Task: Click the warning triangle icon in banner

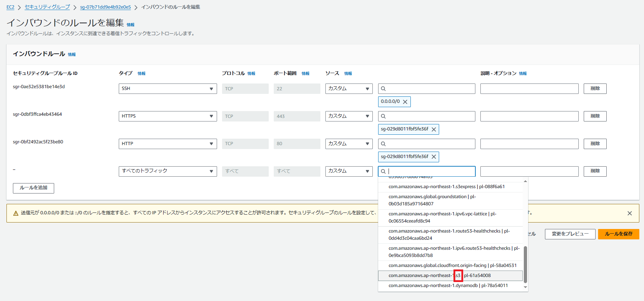Action: [16, 213]
